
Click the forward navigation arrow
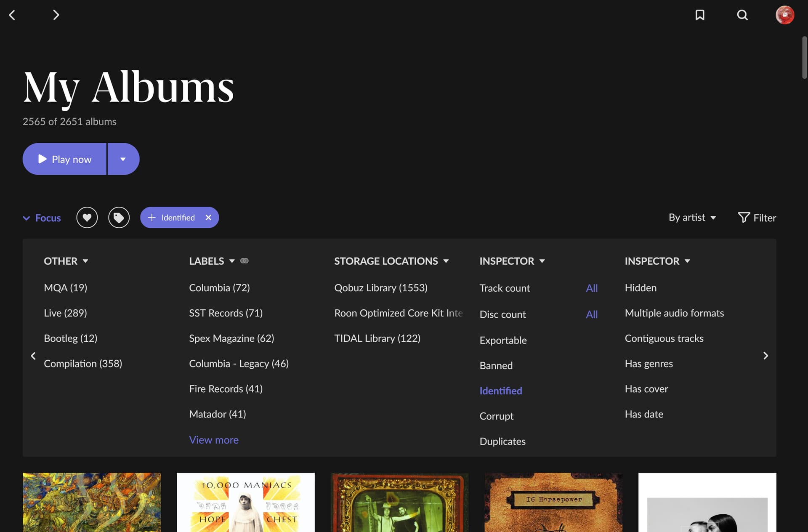[x=56, y=15]
